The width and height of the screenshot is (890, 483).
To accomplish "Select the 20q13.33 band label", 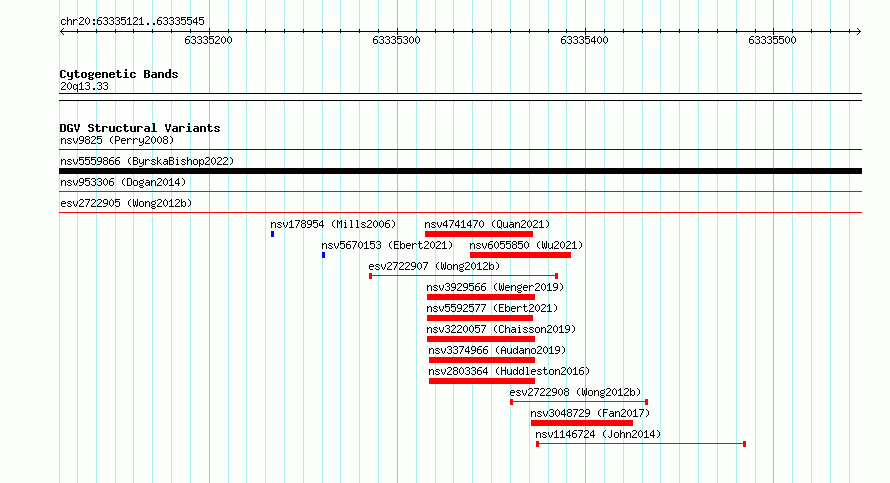I will point(84,86).
